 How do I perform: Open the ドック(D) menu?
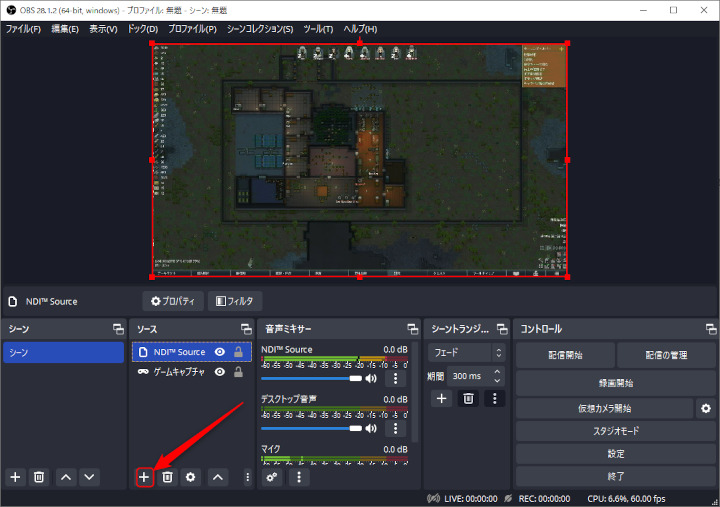143,29
